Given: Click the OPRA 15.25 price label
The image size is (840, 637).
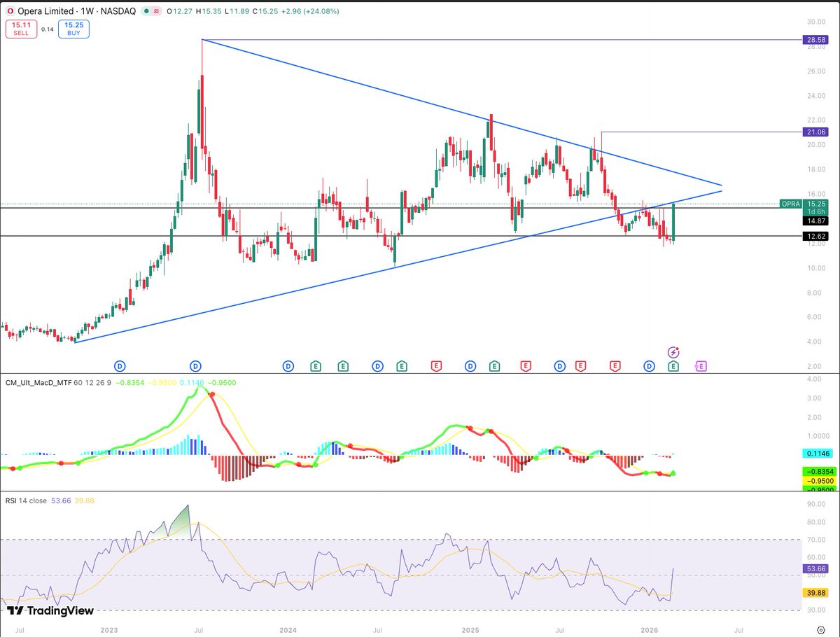Looking at the screenshot, I should click(804, 204).
